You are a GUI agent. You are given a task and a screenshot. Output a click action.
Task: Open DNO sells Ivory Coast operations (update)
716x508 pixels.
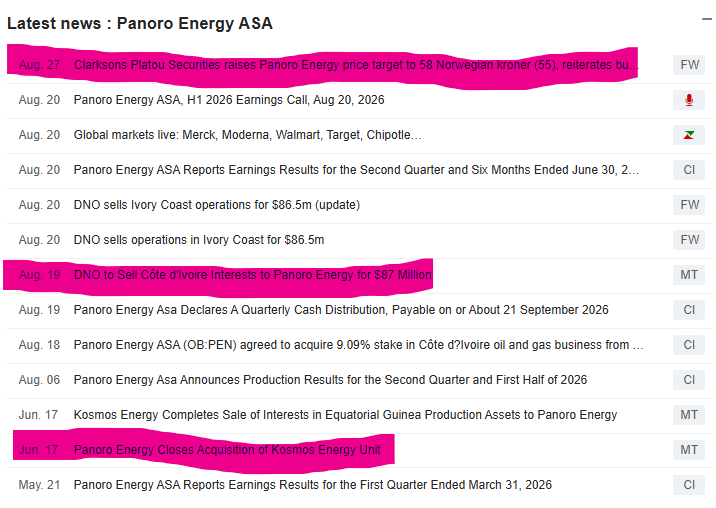point(217,205)
